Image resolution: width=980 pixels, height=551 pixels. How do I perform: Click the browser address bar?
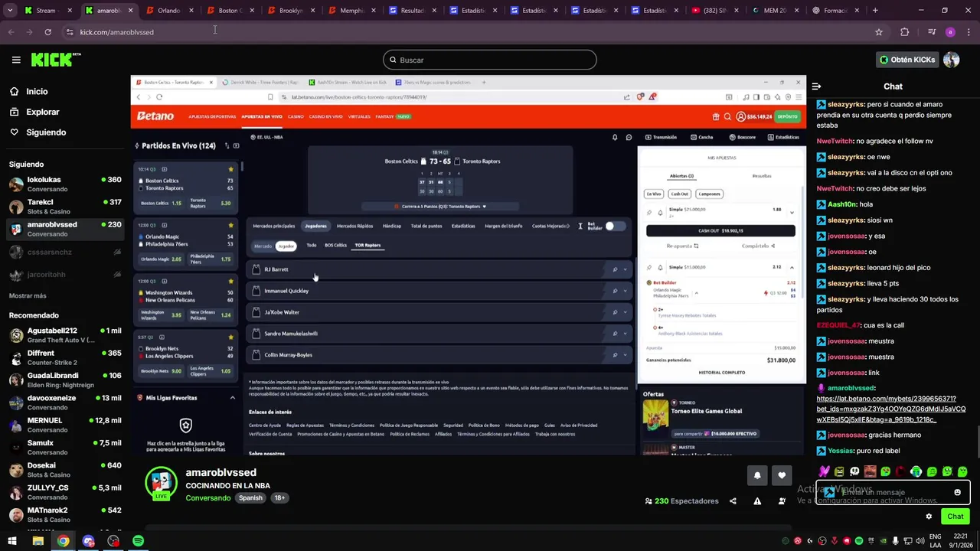click(x=459, y=32)
